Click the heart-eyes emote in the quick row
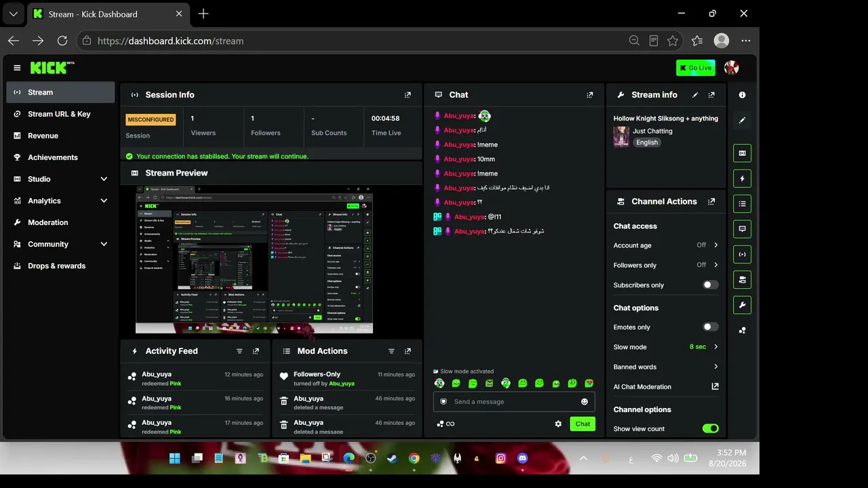Viewport: 868px width, 488px height. [x=589, y=384]
